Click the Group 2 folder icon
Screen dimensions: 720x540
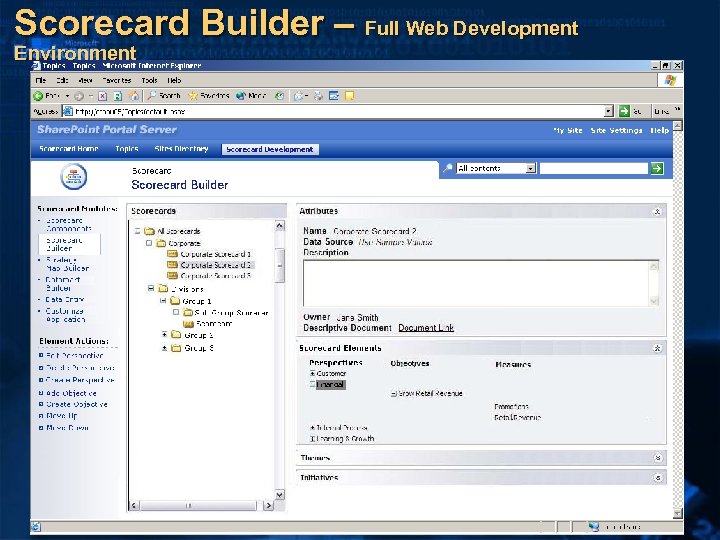click(176, 335)
